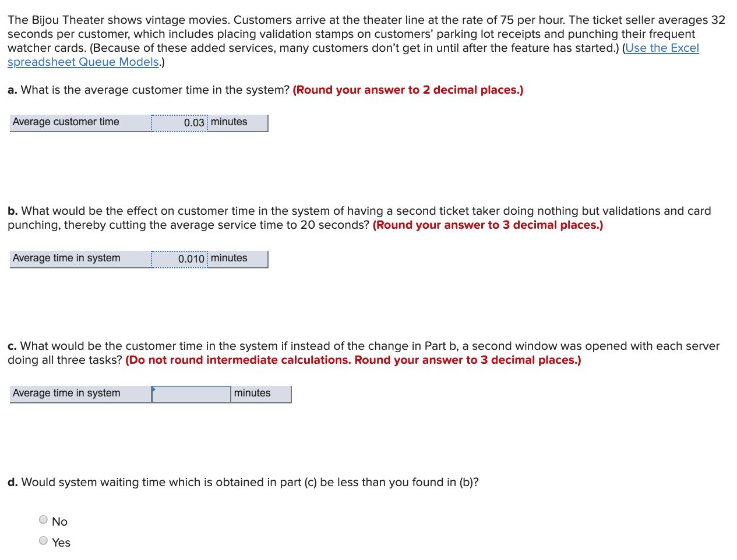The width and height of the screenshot is (737, 560).
Task: Click the red rounding instruction in part a
Action: (408, 90)
